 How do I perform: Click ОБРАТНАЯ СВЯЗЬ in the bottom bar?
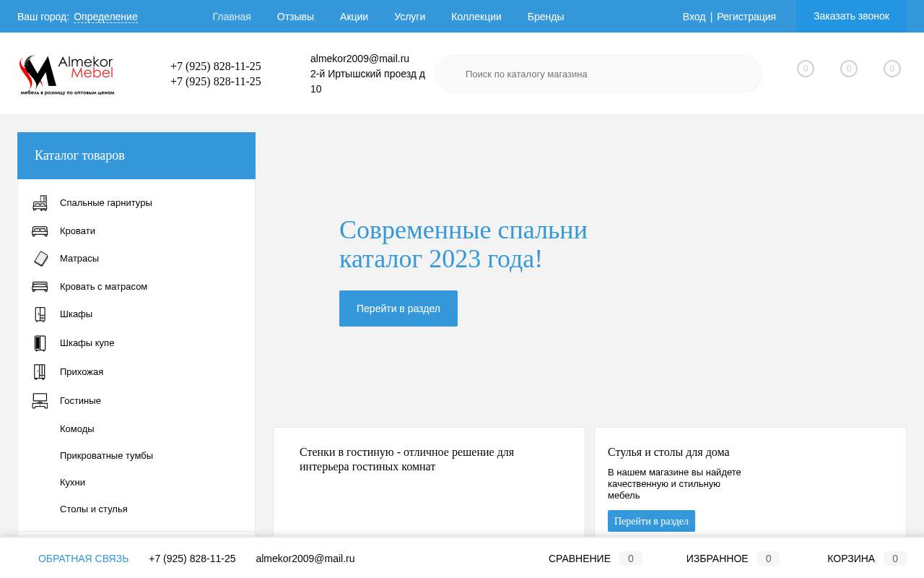point(84,558)
